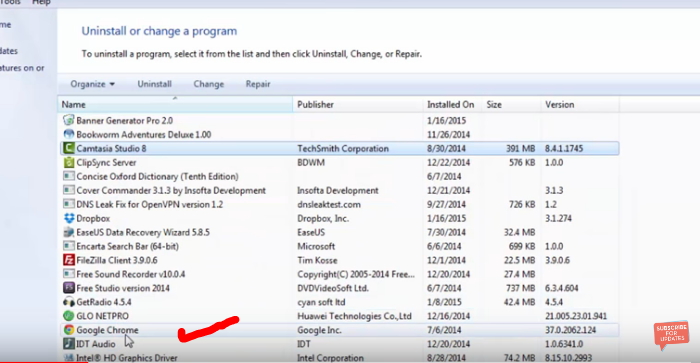Select Free Studio version 2014 entry
Screen dimensions: 700x363
pos(123,288)
